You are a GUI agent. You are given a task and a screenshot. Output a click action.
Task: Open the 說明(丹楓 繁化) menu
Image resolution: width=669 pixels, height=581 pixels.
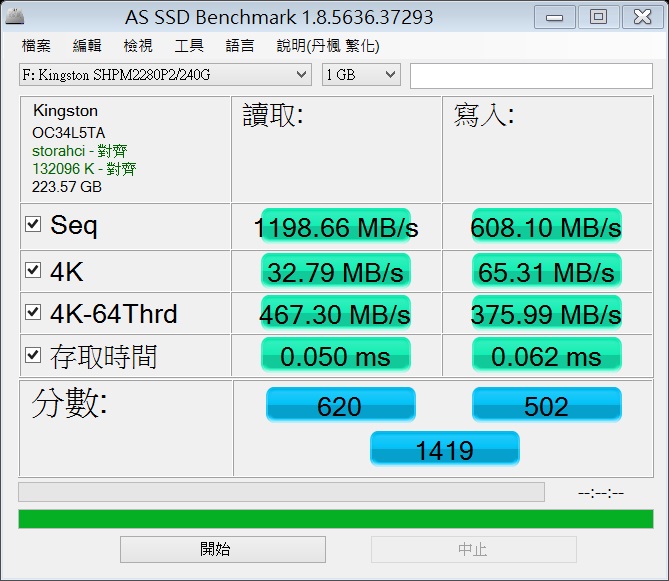pyautogui.click(x=328, y=46)
